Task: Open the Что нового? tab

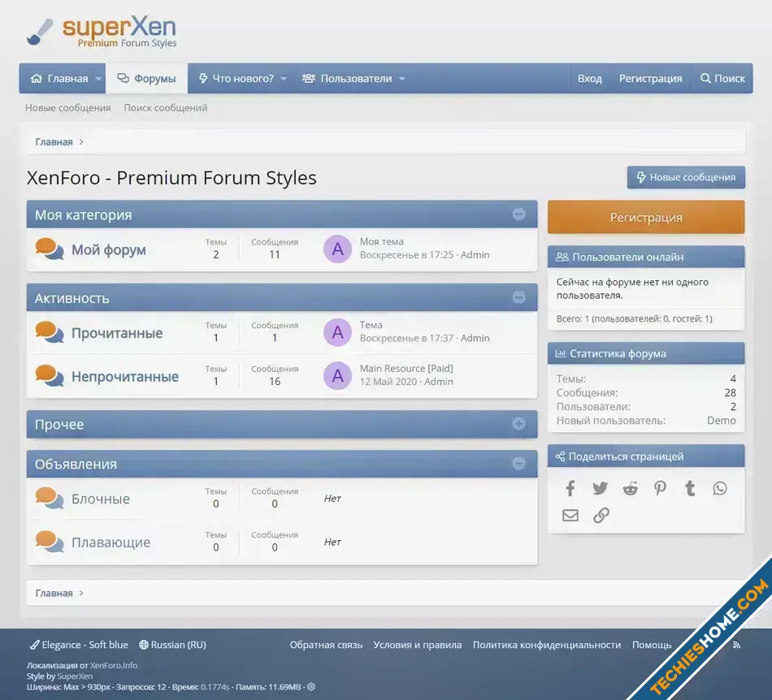Action: coord(236,79)
